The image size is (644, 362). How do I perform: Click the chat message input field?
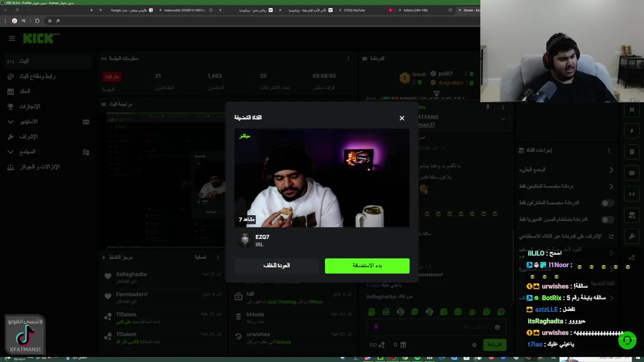point(437,327)
